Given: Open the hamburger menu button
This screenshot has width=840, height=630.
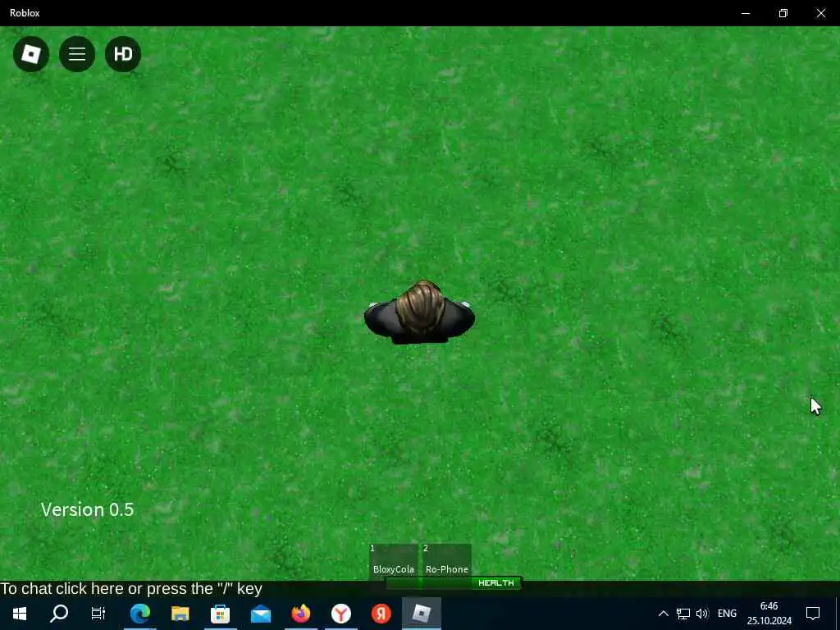Looking at the screenshot, I should [77, 54].
